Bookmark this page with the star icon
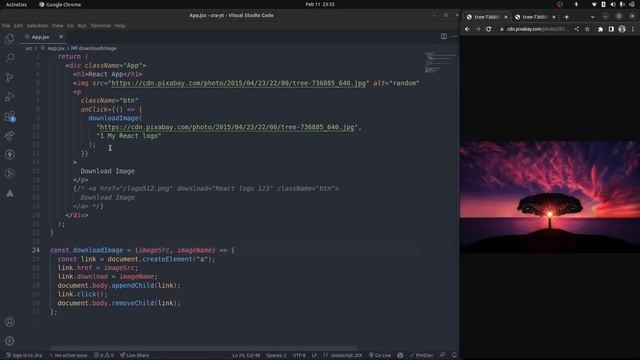The width and height of the screenshot is (640, 360). pyautogui.click(x=587, y=29)
